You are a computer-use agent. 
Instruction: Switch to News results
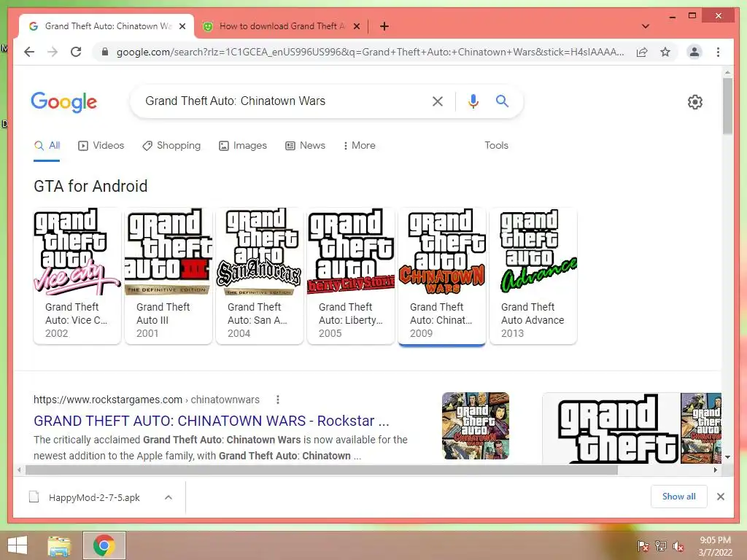pos(306,146)
